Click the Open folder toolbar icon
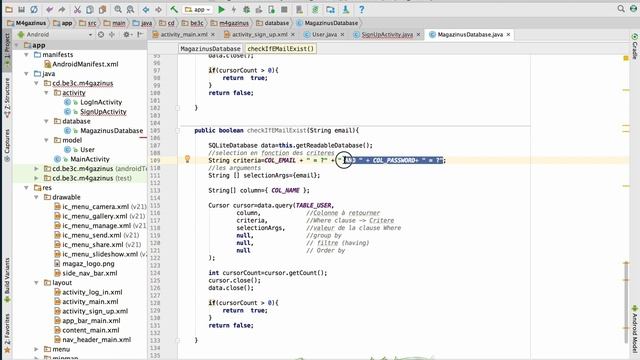The image size is (640, 360). coord(9,9)
